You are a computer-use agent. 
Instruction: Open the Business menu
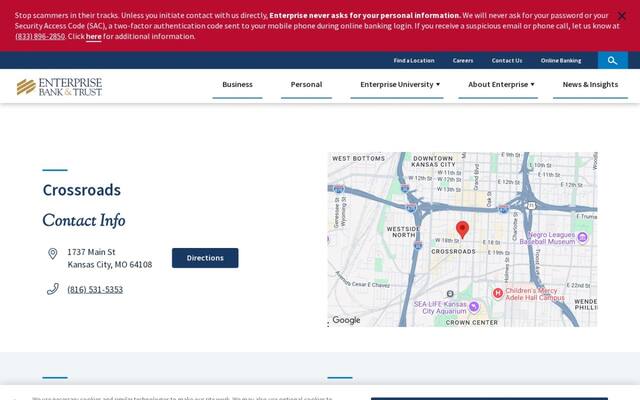(x=238, y=84)
